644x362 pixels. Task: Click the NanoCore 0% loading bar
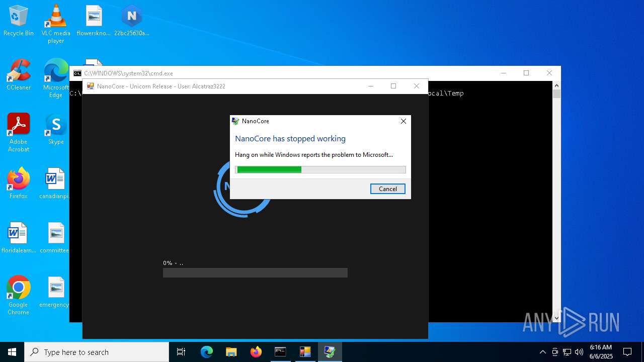point(255,273)
